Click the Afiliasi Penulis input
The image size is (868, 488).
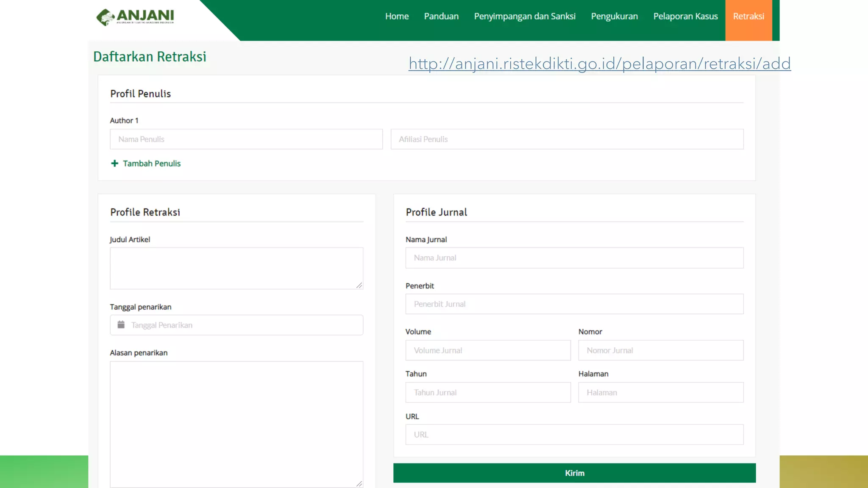click(x=567, y=139)
